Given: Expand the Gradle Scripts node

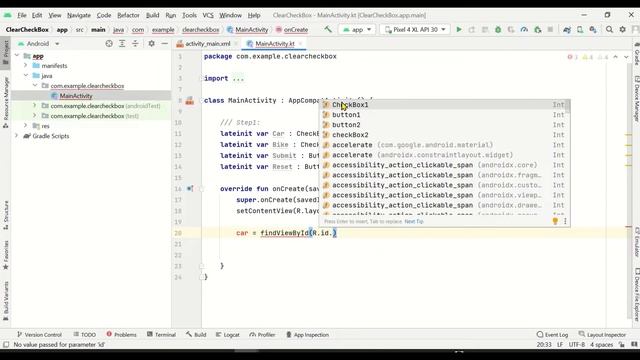Looking at the screenshot, I should pyautogui.click(x=17, y=136).
